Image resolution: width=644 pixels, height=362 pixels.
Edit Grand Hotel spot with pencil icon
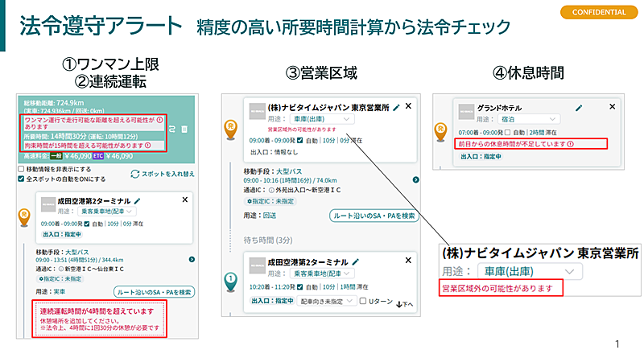[x=578, y=106]
